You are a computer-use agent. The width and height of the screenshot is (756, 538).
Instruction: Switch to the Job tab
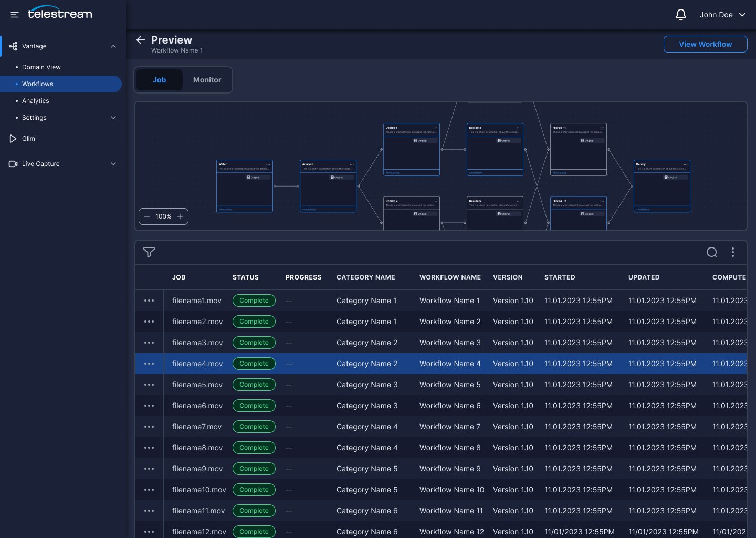pos(160,80)
